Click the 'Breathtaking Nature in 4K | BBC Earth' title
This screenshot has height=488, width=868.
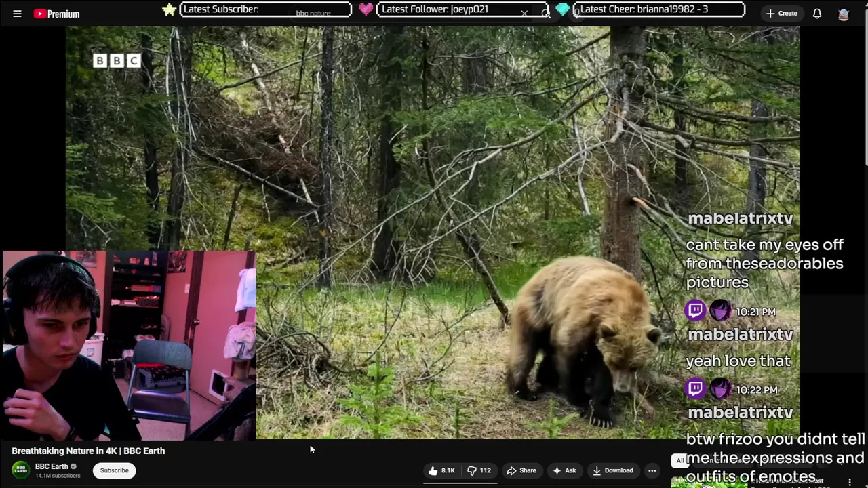coord(88,451)
